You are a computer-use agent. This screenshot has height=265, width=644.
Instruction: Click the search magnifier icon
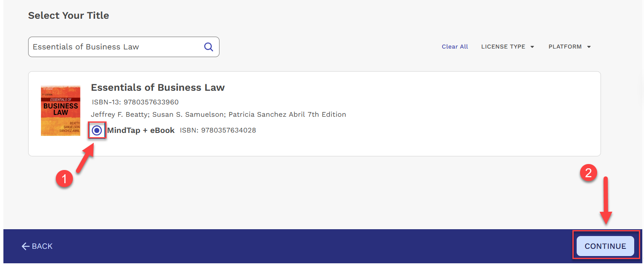tap(208, 47)
